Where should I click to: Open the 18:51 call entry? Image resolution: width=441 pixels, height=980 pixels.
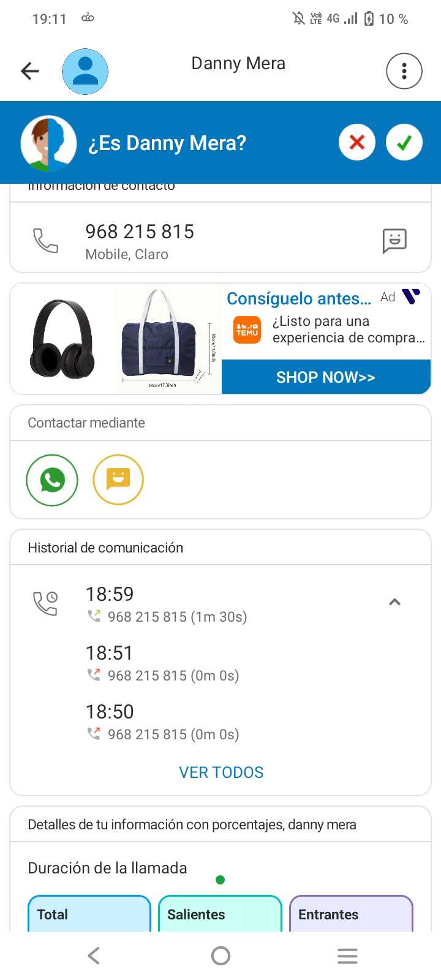tap(162, 663)
